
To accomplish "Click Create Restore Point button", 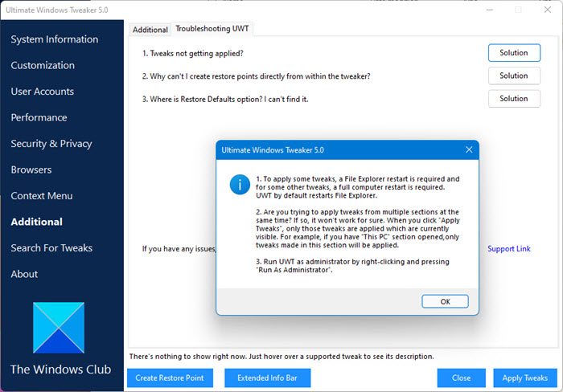I will coord(170,378).
